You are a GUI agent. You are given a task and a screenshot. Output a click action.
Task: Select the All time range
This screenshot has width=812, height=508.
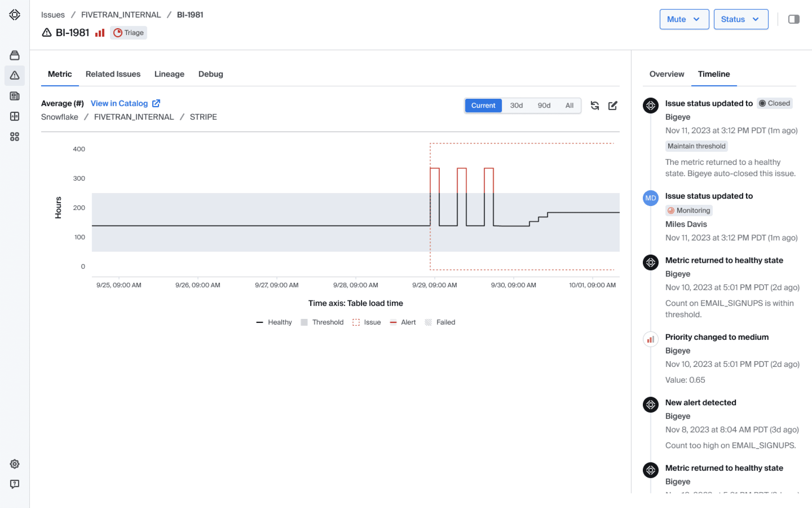[570, 105]
